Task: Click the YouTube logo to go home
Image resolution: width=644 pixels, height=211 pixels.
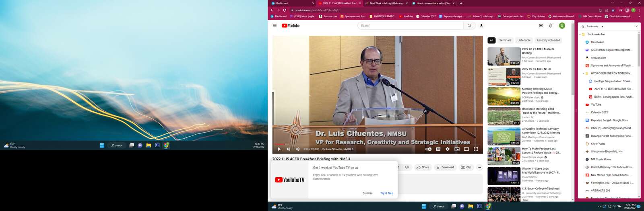Action: (x=291, y=25)
